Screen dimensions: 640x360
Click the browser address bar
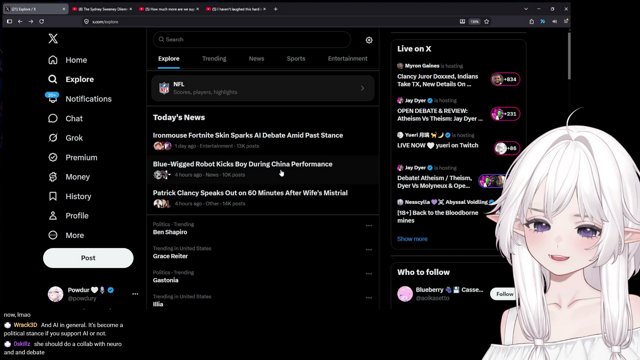pyautogui.click(x=269, y=22)
